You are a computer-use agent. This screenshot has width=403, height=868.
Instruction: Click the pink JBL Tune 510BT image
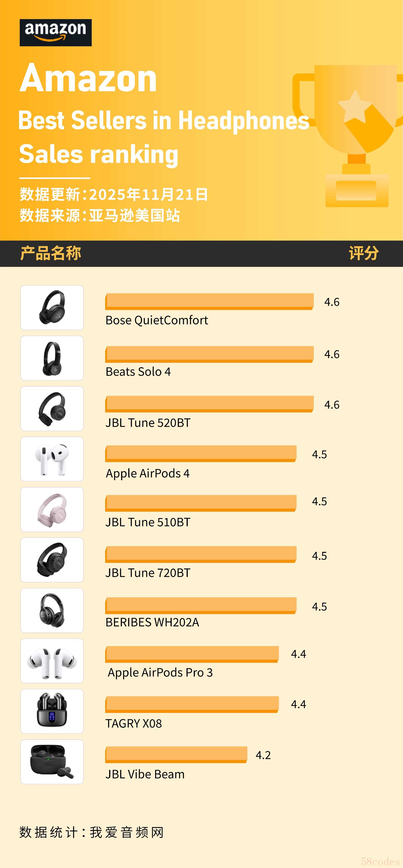click(x=52, y=509)
